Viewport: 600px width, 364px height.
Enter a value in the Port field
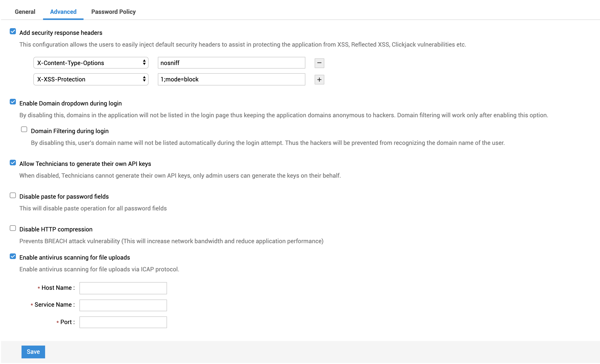123,322
